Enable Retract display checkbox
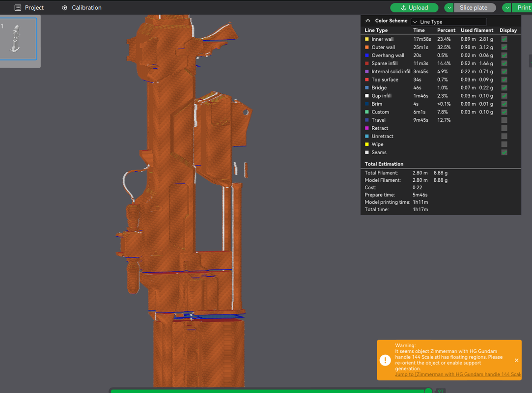532x393 pixels. point(504,128)
